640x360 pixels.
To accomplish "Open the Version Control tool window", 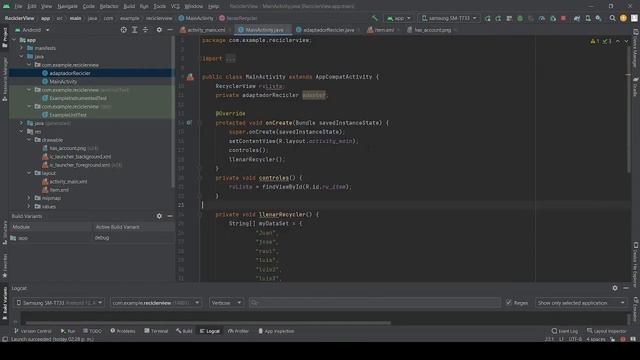I will click(33, 331).
